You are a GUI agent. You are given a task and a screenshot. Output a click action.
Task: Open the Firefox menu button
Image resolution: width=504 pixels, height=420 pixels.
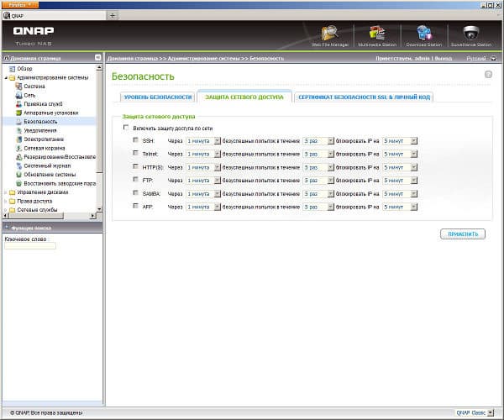click(x=20, y=5)
